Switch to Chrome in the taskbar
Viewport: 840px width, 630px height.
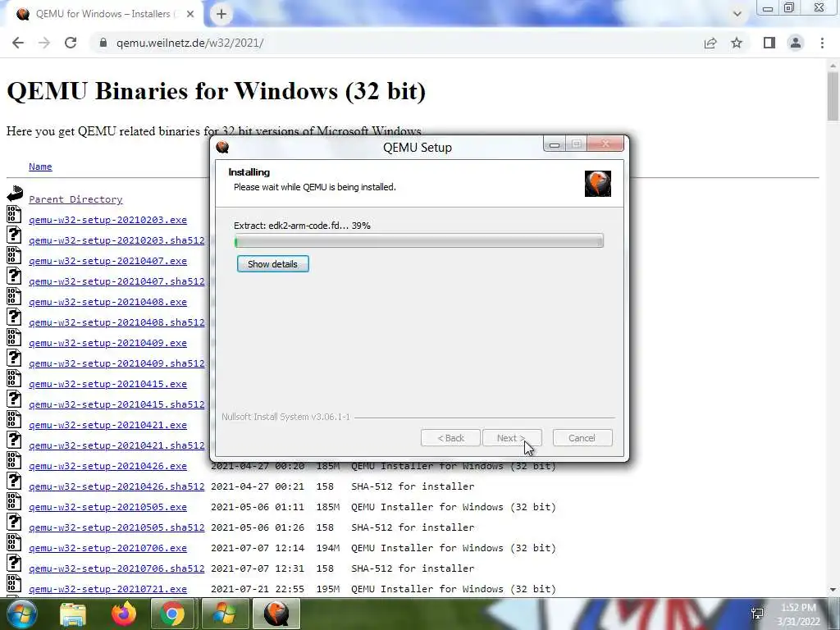tap(172, 614)
